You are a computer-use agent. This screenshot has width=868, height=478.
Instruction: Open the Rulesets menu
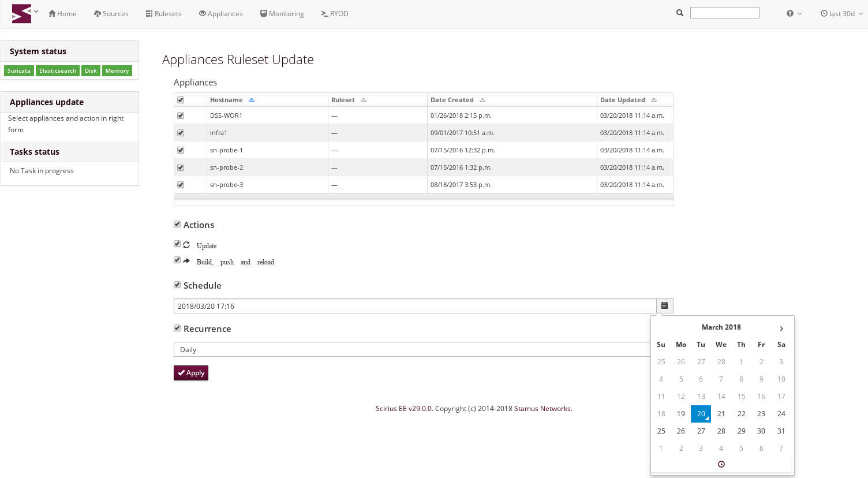pos(163,13)
